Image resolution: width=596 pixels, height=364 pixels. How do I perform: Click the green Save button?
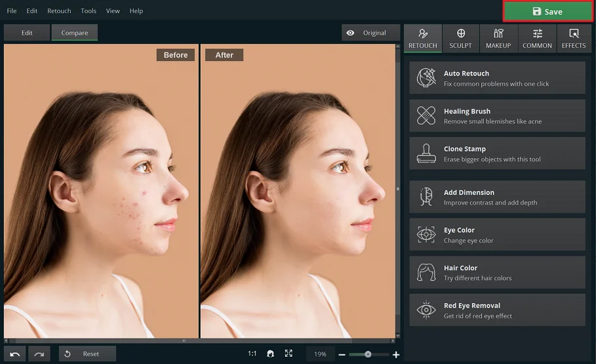pos(547,11)
